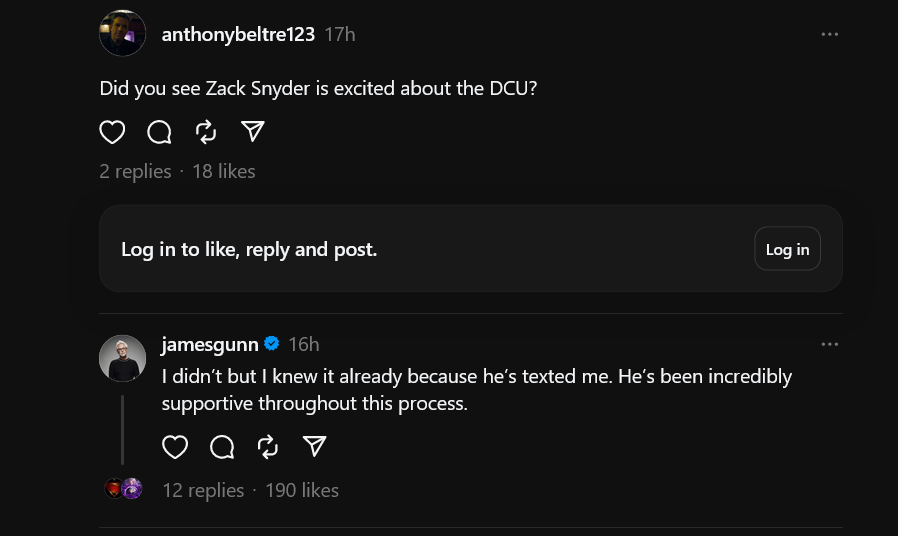
Task: Click anthonybeltre123's profile avatar
Action: (123, 34)
